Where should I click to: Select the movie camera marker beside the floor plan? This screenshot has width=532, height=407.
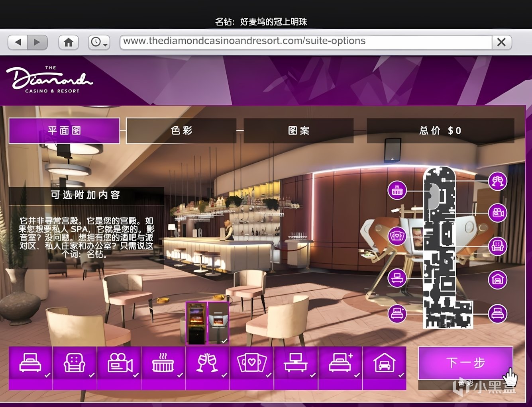(498, 213)
